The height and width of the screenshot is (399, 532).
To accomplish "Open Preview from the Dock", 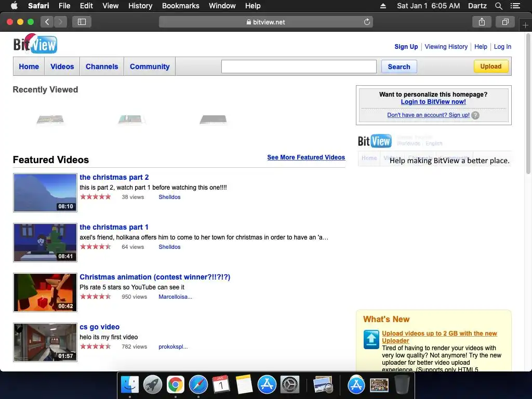I will coord(323,385).
